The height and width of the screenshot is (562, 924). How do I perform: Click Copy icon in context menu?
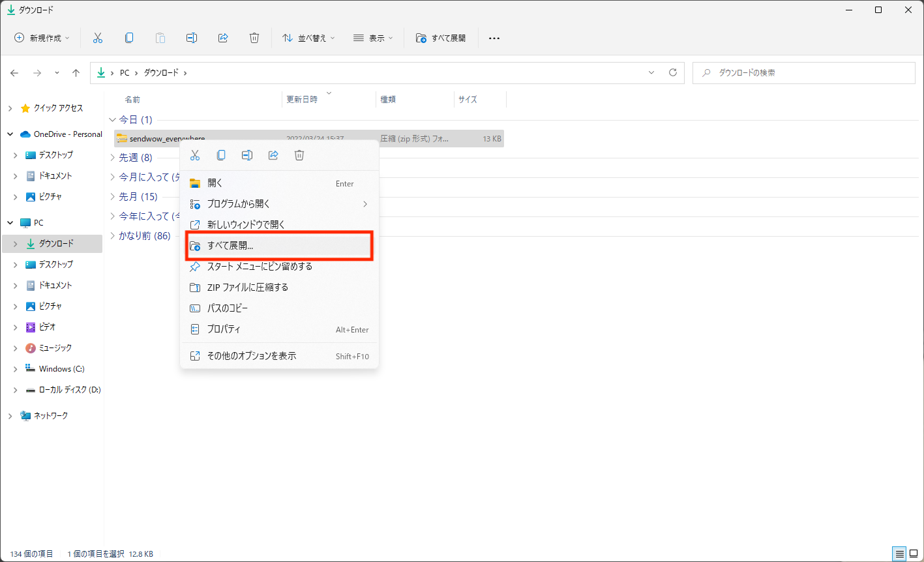point(221,155)
